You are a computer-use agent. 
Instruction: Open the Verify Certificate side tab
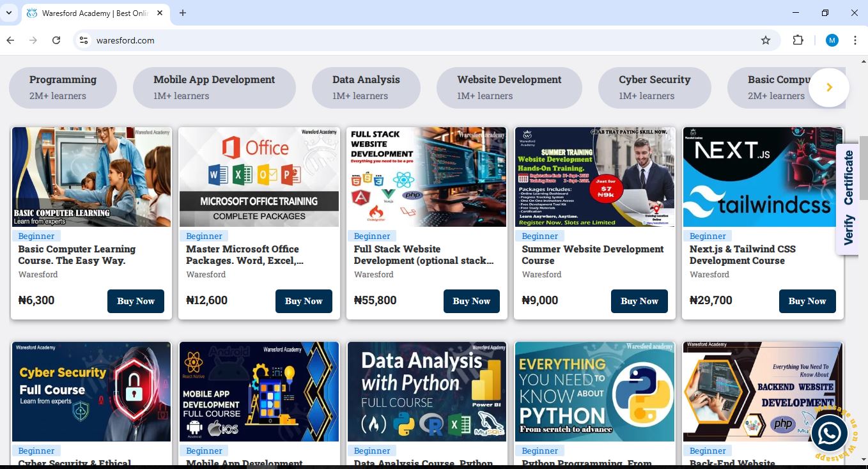848,198
